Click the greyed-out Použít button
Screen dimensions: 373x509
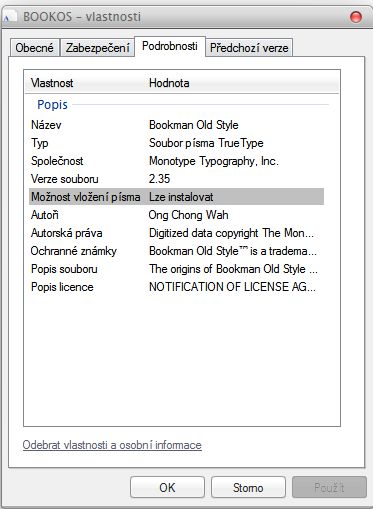tap(329, 487)
